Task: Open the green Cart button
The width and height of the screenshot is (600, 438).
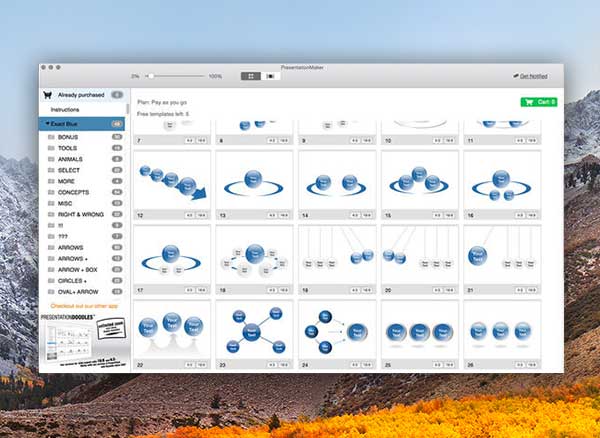Action: click(539, 102)
